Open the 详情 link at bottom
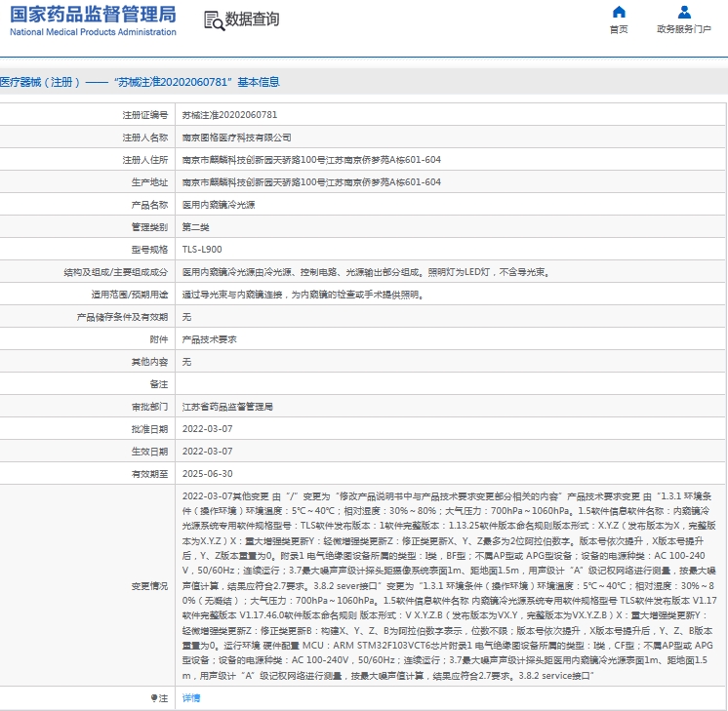The image size is (728, 711). click(x=191, y=698)
